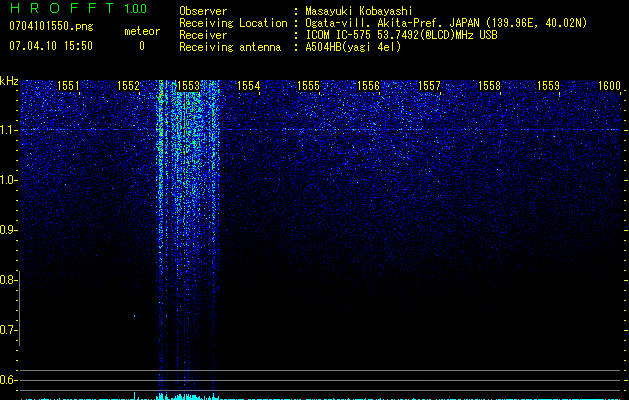Click the meteor label
The width and height of the screenshot is (629, 400).
142,31
